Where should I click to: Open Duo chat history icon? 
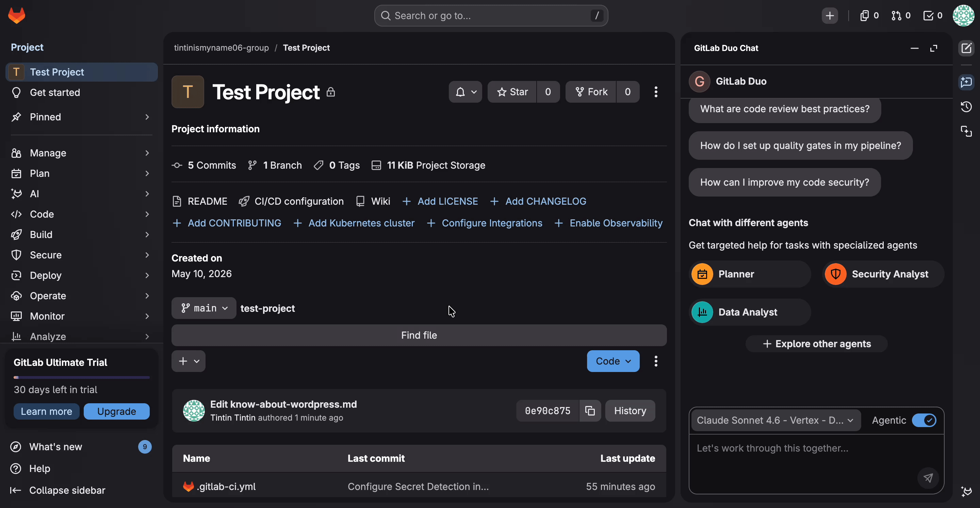[966, 107]
